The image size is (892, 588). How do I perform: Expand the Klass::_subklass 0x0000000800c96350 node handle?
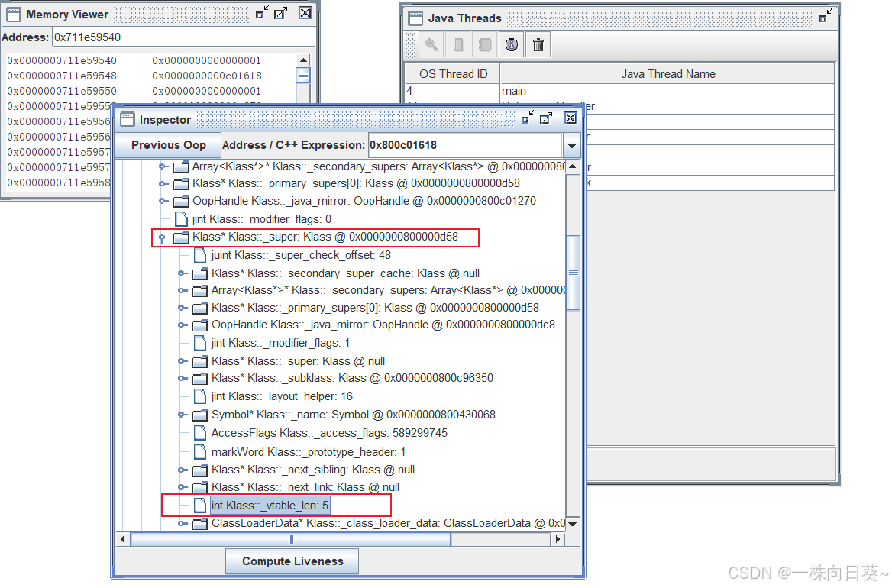tap(183, 378)
